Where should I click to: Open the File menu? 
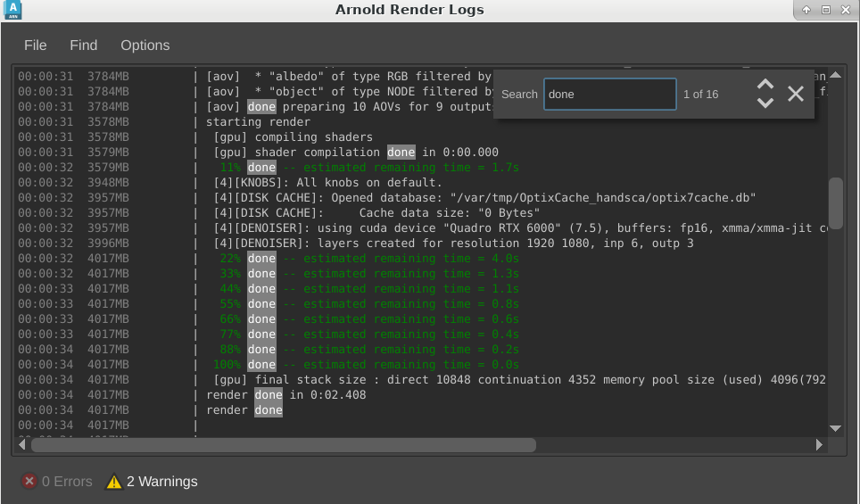point(35,45)
